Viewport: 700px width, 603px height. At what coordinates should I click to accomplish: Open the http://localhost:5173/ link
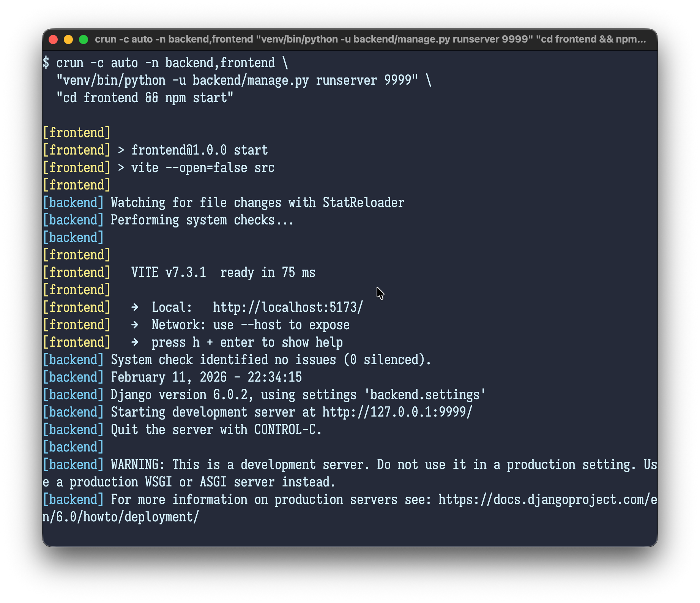pyautogui.click(x=288, y=307)
